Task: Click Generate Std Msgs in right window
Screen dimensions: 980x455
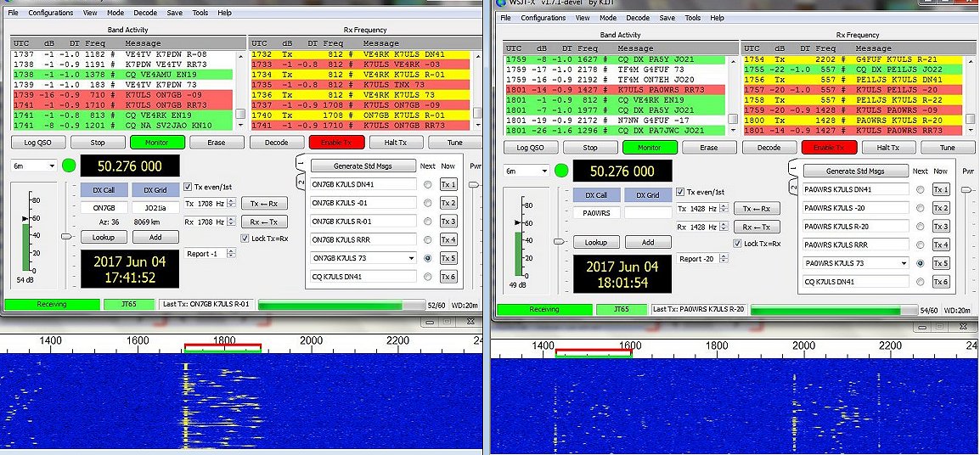Action: [x=856, y=171]
